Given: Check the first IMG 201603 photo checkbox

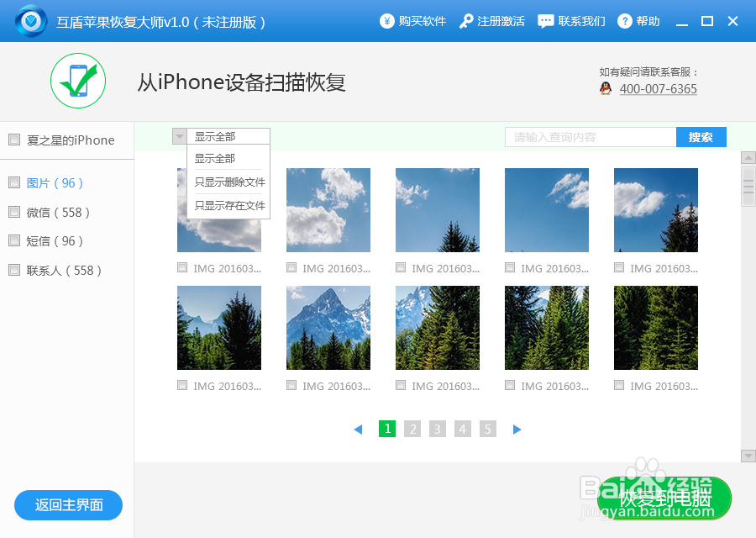Looking at the screenshot, I should point(181,267).
